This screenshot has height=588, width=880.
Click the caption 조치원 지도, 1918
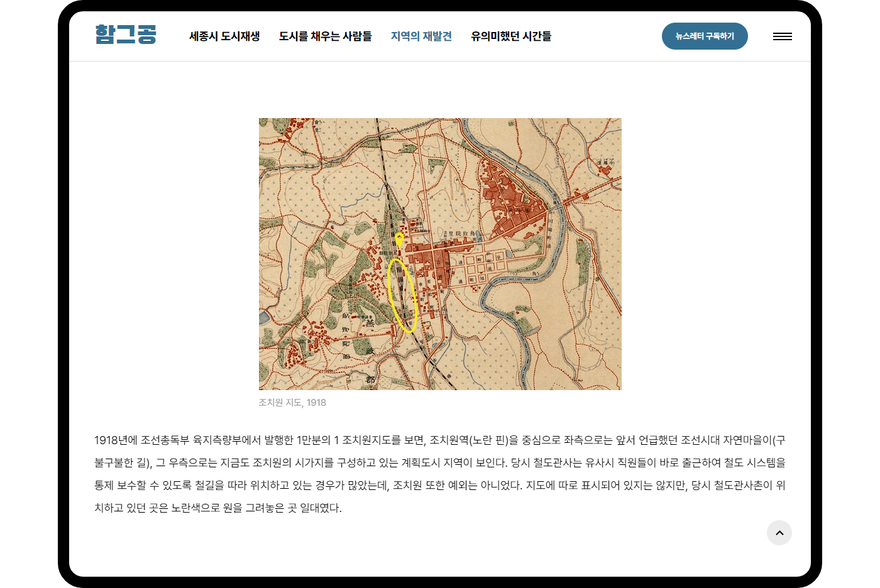292,403
